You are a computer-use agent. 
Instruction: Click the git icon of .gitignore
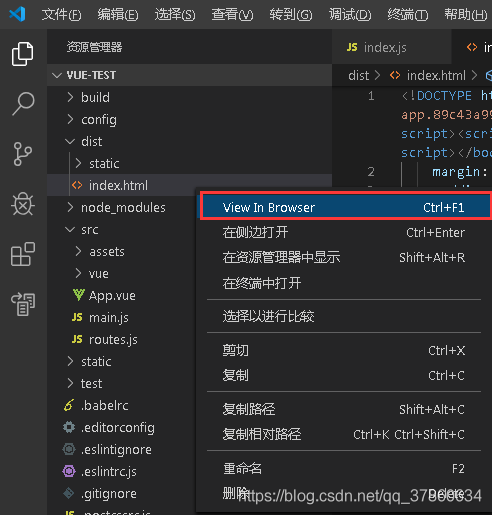point(69,493)
